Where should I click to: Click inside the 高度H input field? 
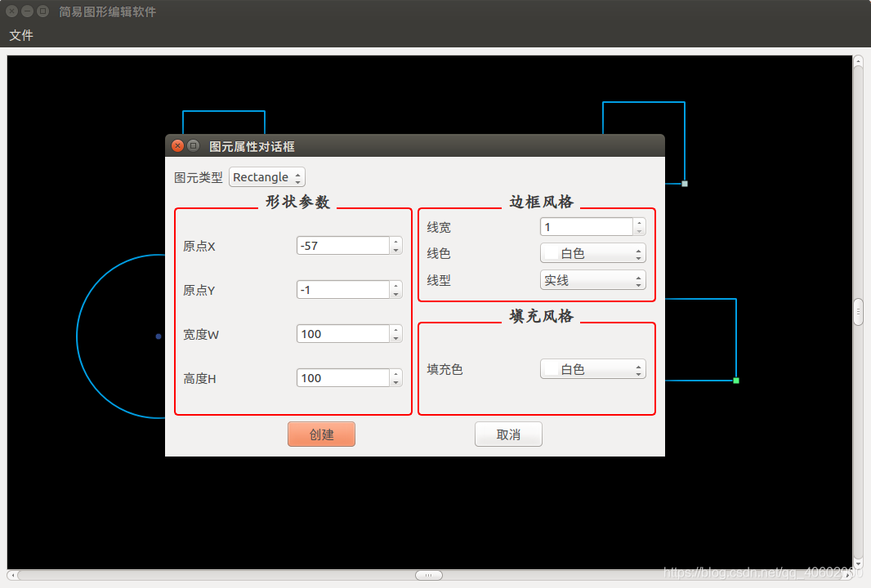coord(339,377)
